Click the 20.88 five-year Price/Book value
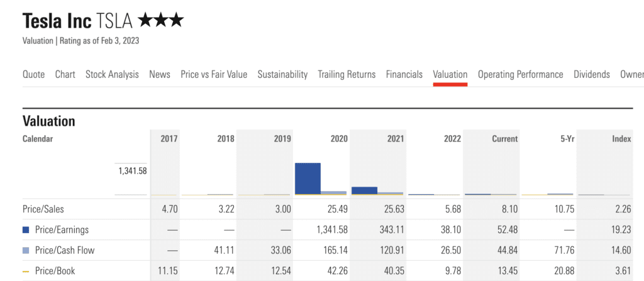The image size is (644, 281). click(564, 271)
